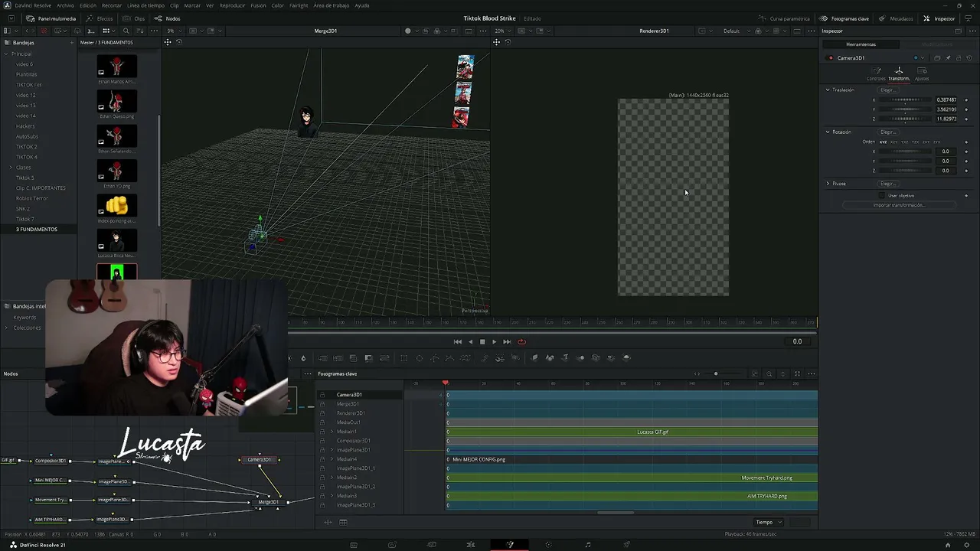Toggle the Efectos panel
The width and height of the screenshot is (980, 551).
(100, 18)
